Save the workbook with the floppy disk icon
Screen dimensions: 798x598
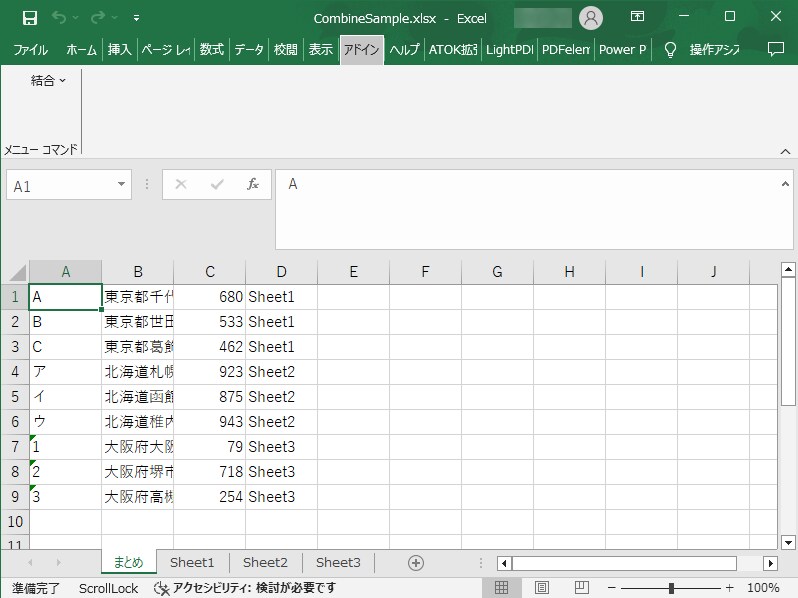30,18
